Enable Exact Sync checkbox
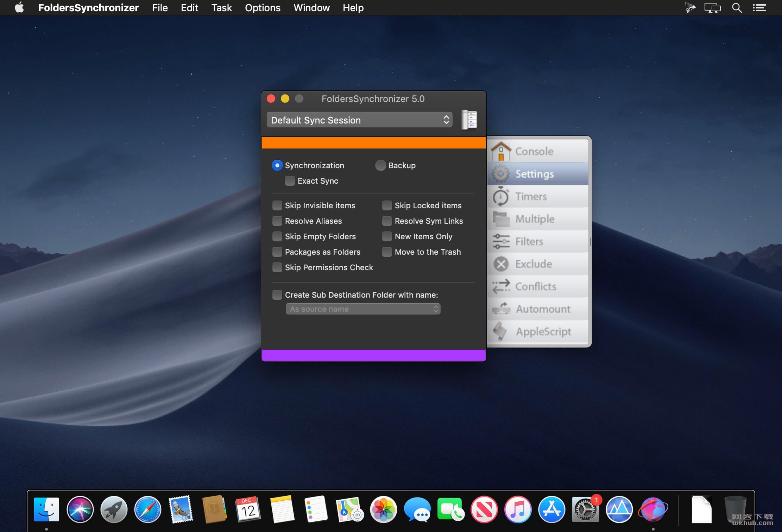The height and width of the screenshot is (532, 782). pos(290,181)
